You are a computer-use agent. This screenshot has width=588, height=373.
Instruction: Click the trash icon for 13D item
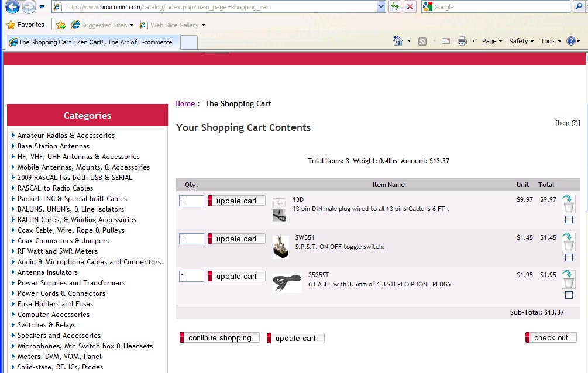coord(568,203)
